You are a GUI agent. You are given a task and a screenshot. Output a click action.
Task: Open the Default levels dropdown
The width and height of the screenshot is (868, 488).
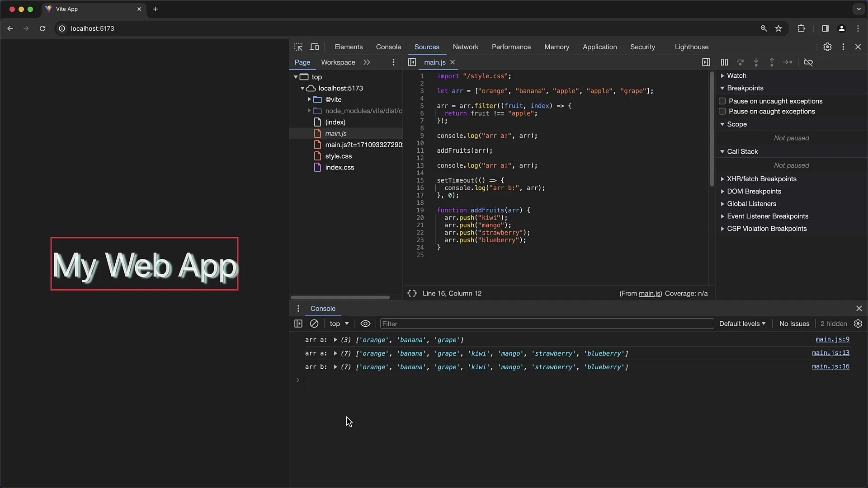coord(742,324)
